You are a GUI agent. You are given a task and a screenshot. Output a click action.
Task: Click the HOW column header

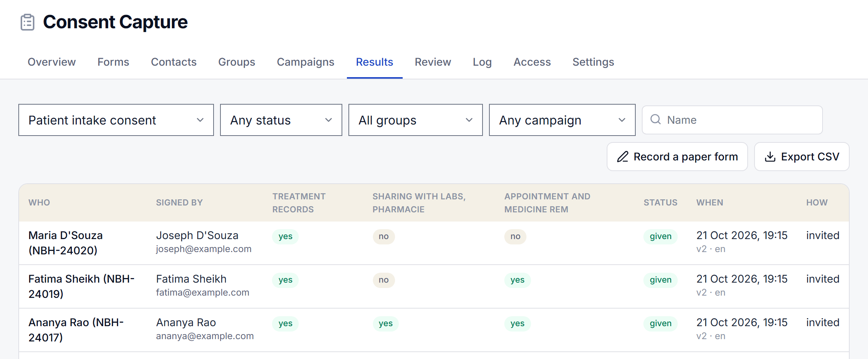[x=817, y=202]
